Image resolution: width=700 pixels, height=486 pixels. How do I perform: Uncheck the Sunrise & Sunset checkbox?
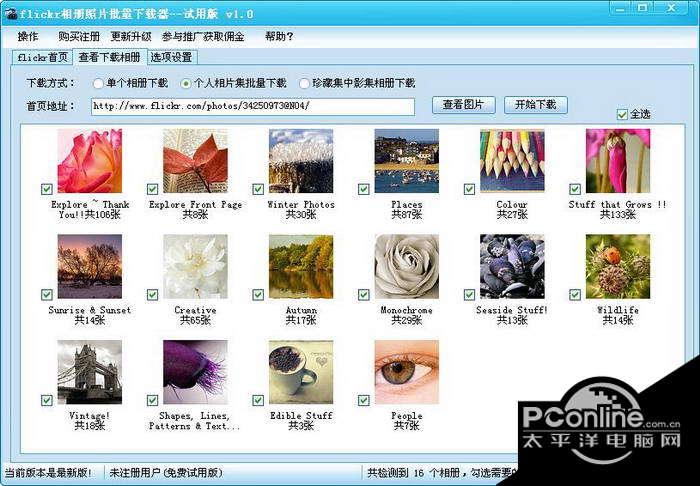tap(47, 295)
